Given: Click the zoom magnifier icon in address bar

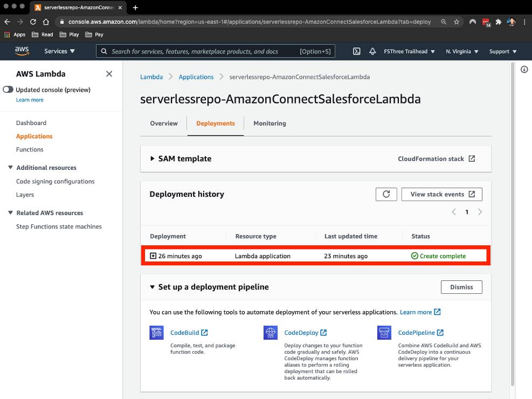Looking at the screenshot, I should 444,22.
